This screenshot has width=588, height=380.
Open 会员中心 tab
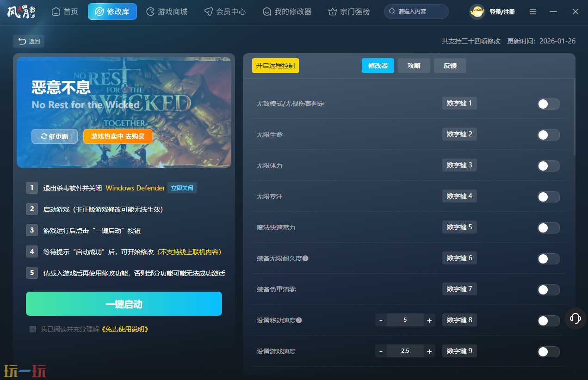tap(225, 12)
